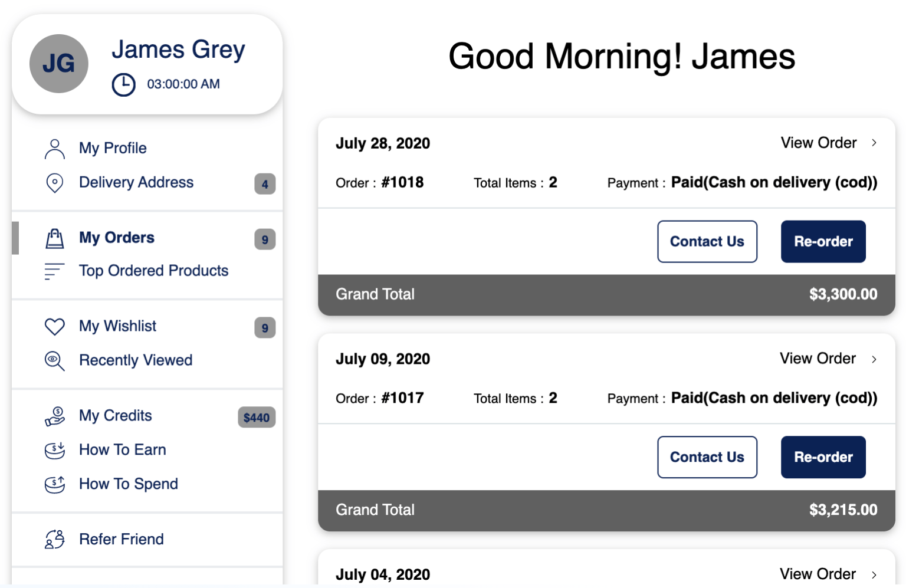The height and width of the screenshot is (588, 906).
Task: Click the $3,215.00 grand total
Action: pos(843,510)
